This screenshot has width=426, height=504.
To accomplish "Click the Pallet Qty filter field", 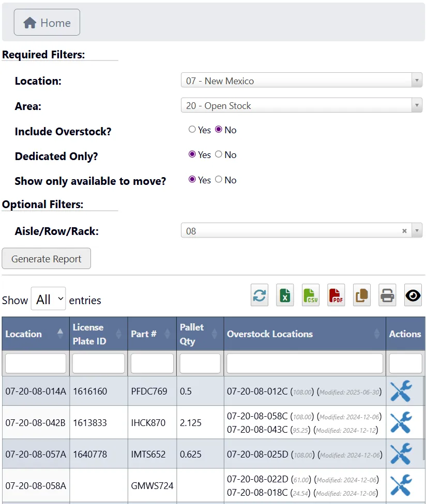I will pos(200,364).
